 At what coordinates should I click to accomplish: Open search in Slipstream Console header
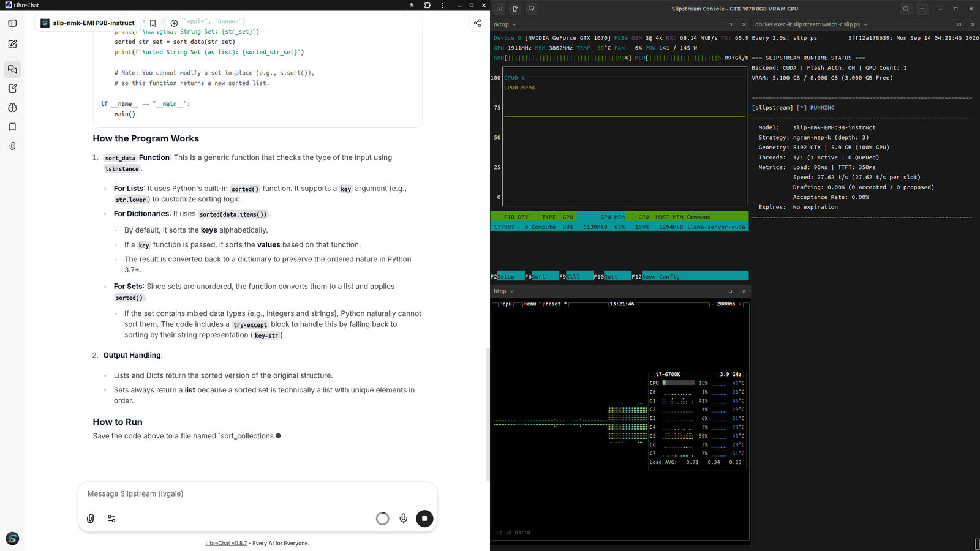click(x=906, y=9)
